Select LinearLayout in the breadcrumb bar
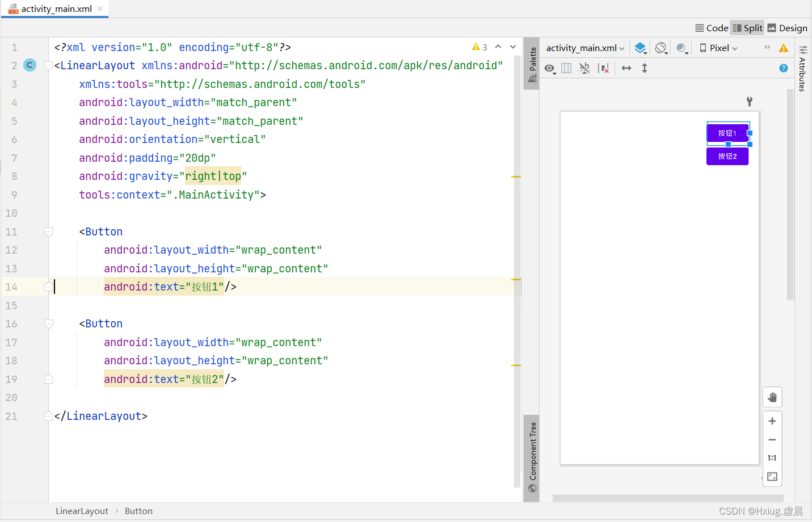The image size is (812, 522). [x=82, y=511]
